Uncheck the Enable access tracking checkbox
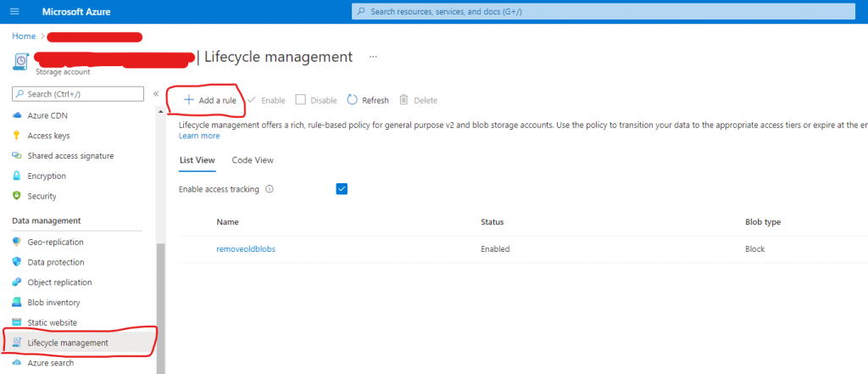The height and width of the screenshot is (374, 868). click(x=342, y=189)
